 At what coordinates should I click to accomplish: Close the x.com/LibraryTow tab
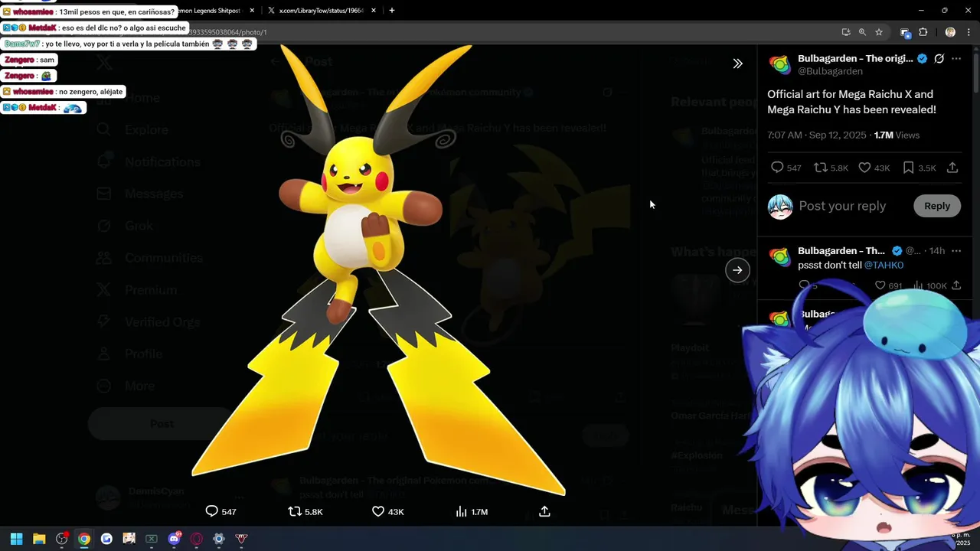pos(372,11)
